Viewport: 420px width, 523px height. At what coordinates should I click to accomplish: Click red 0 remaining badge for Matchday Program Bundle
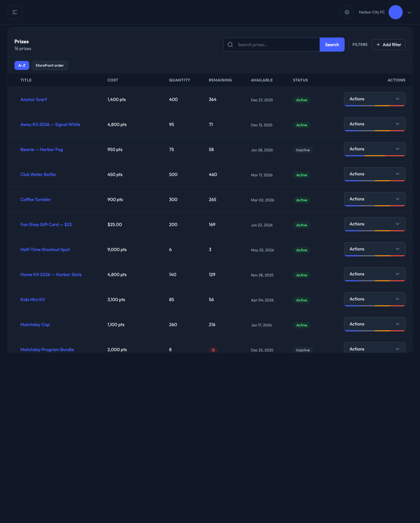pyautogui.click(x=213, y=350)
